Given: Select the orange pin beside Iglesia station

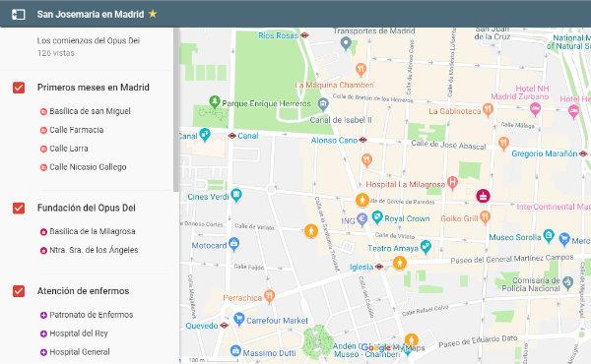Looking at the screenshot, I should [400, 263].
